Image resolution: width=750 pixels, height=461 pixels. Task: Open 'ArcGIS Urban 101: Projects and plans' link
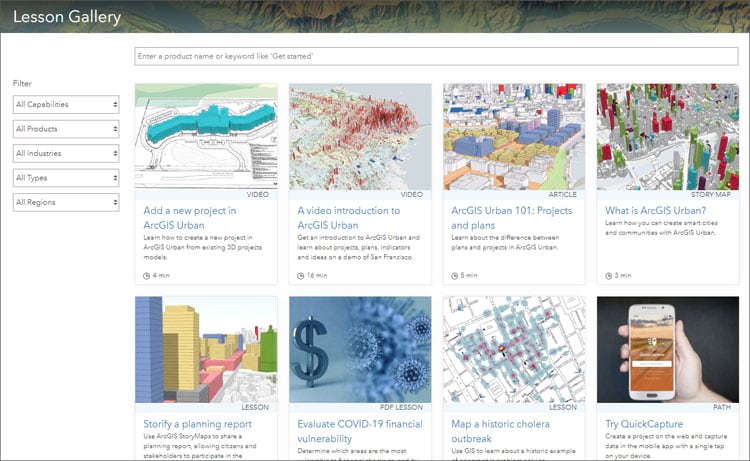(512, 218)
